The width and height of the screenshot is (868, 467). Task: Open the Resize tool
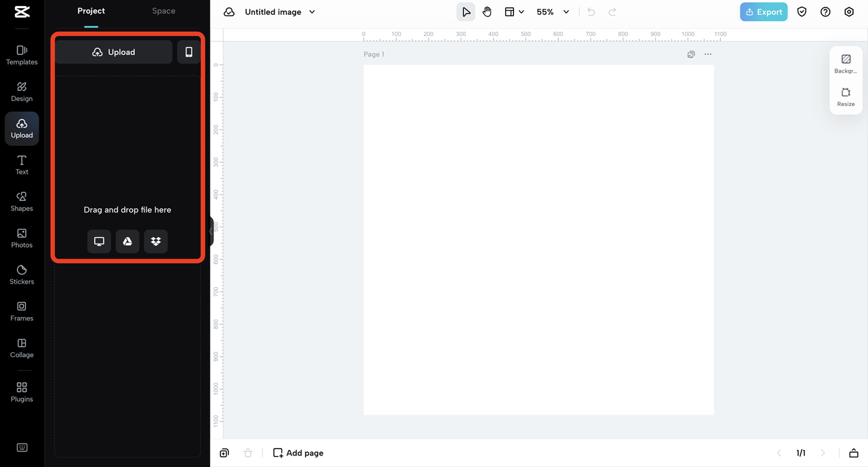[846, 97]
